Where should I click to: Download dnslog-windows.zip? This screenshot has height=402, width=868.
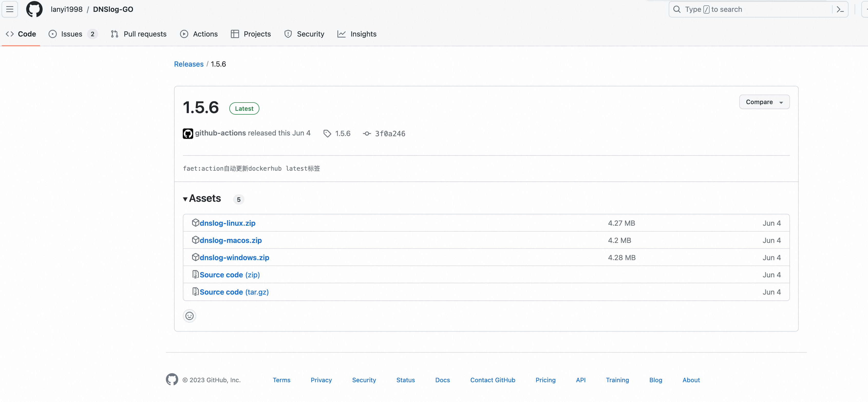234,257
